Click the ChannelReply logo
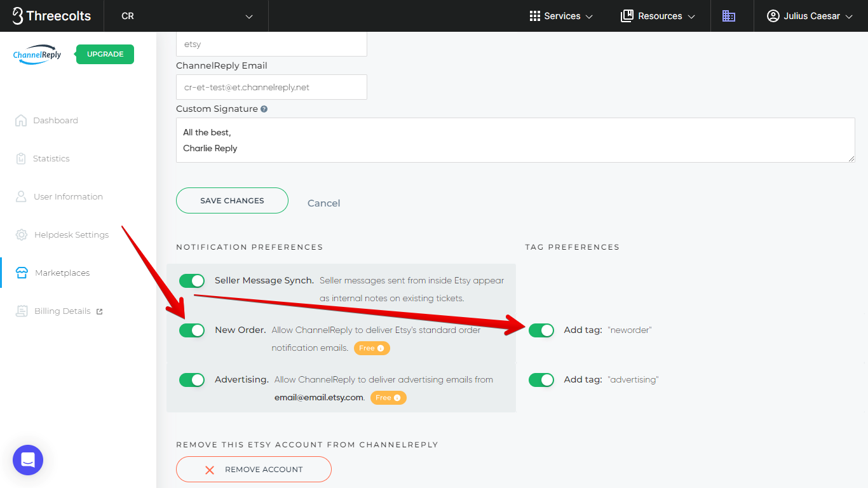Screen dimensions: 868x488 [x=37, y=55]
